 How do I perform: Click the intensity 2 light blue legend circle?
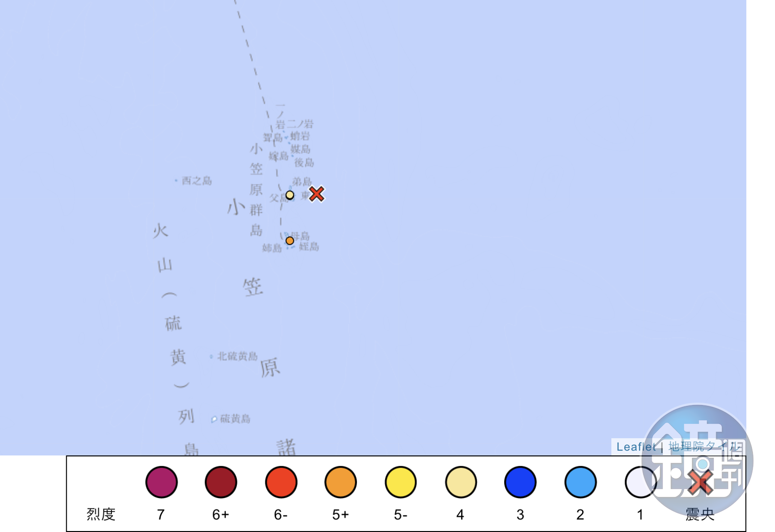tap(580, 482)
